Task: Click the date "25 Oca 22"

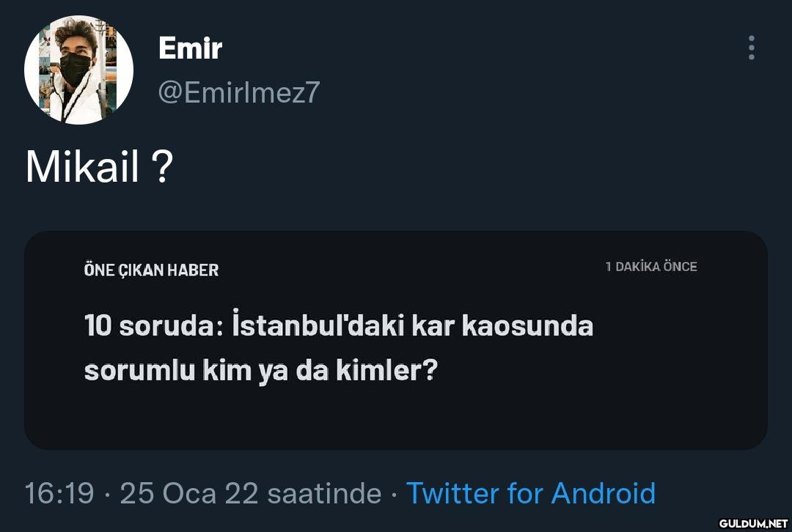Action: [189, 493]
